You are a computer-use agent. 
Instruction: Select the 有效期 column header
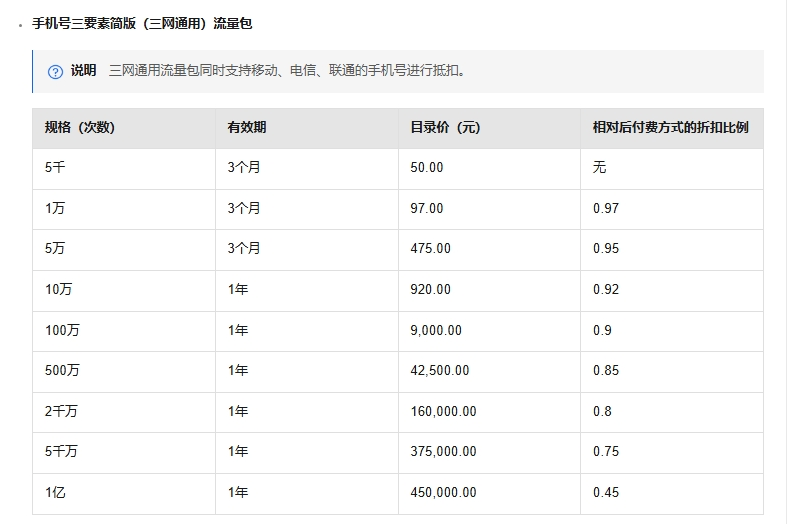pyautogui.click(x=247, y=128)
